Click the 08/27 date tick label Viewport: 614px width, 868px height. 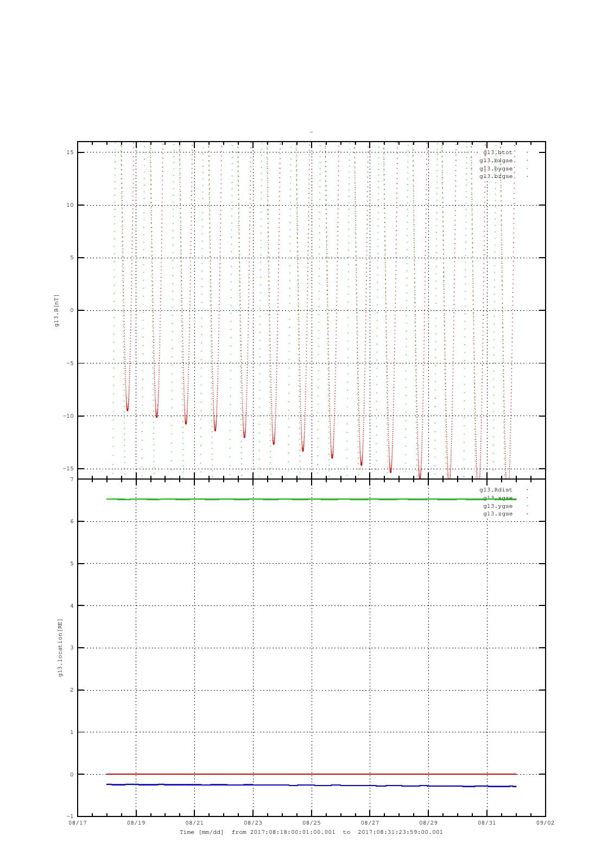pyautogui.click(x=370, y=823)
